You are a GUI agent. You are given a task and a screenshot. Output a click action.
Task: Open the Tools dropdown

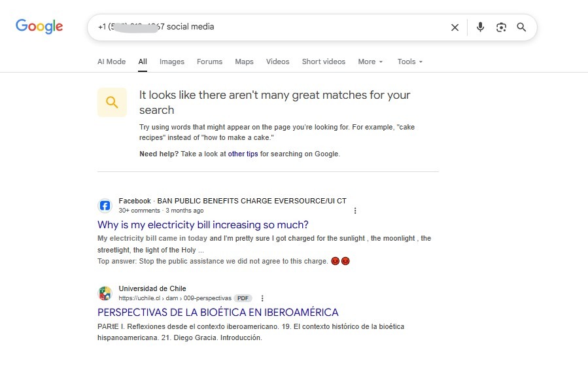point(409,61)
